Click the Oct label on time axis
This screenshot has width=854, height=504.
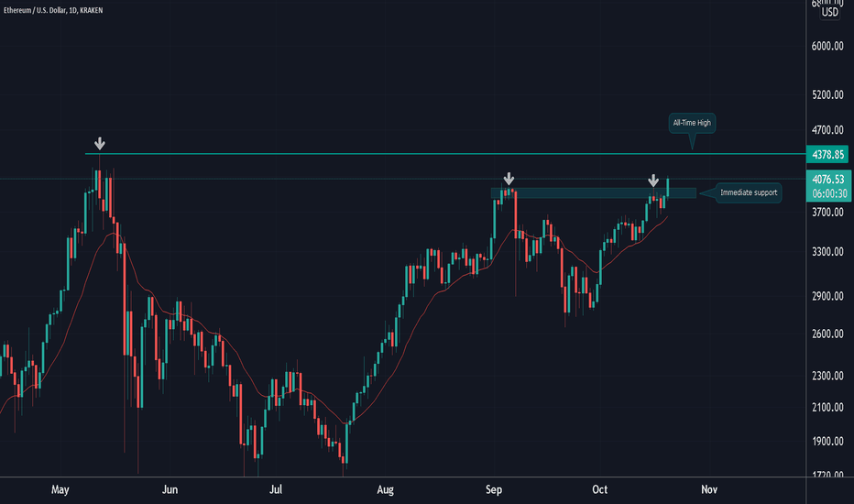[x=599, y=490]
